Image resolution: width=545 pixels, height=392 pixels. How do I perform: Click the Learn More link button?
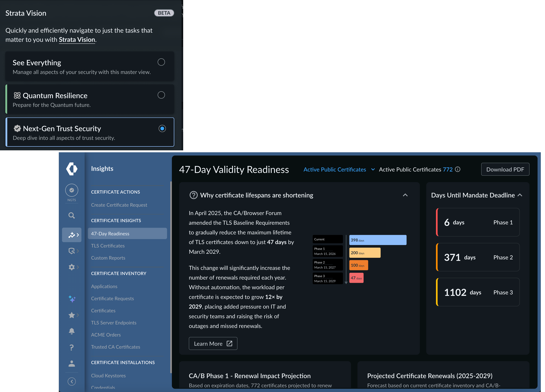click(x=213, y=343)
